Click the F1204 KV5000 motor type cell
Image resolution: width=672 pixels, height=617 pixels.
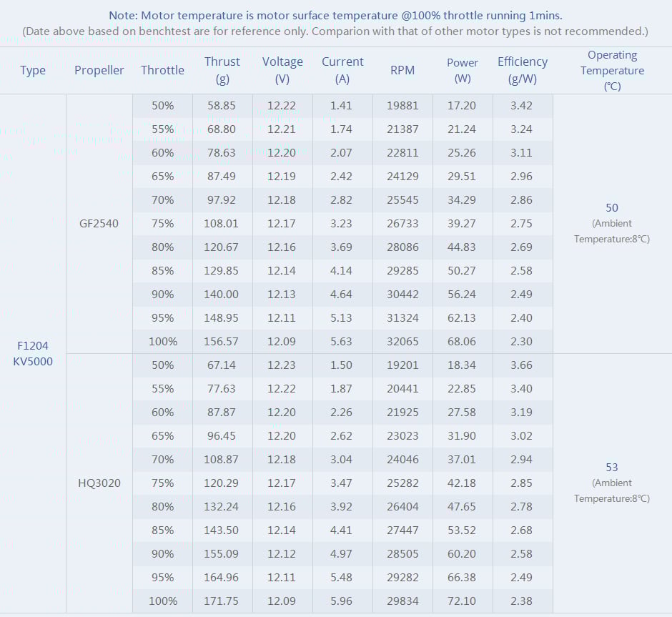(33, 353)
